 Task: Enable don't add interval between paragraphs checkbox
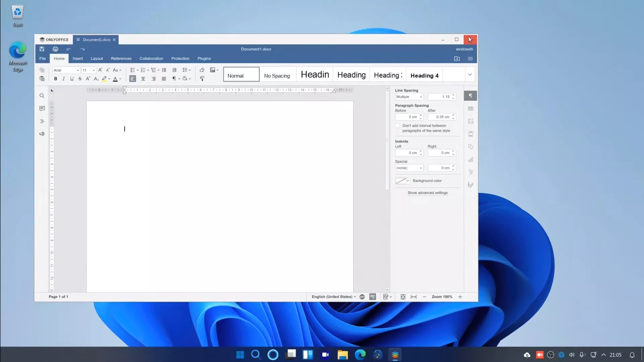(x=397, y=126)
